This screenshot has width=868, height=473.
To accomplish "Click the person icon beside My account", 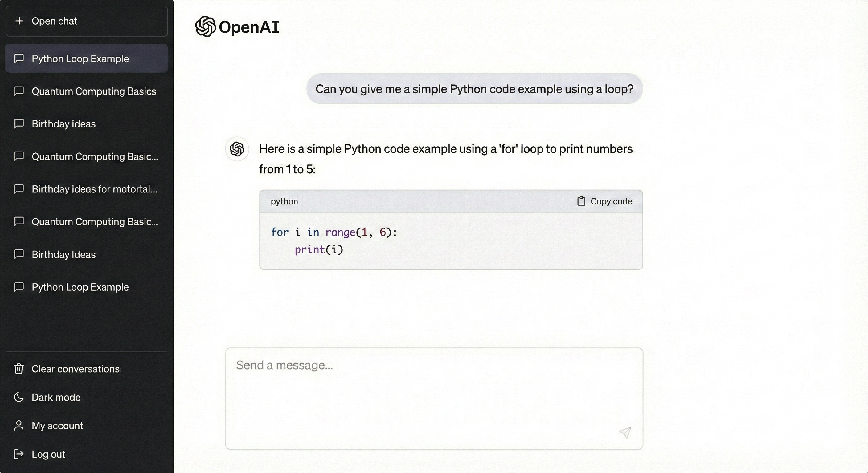I will point(18,426).
